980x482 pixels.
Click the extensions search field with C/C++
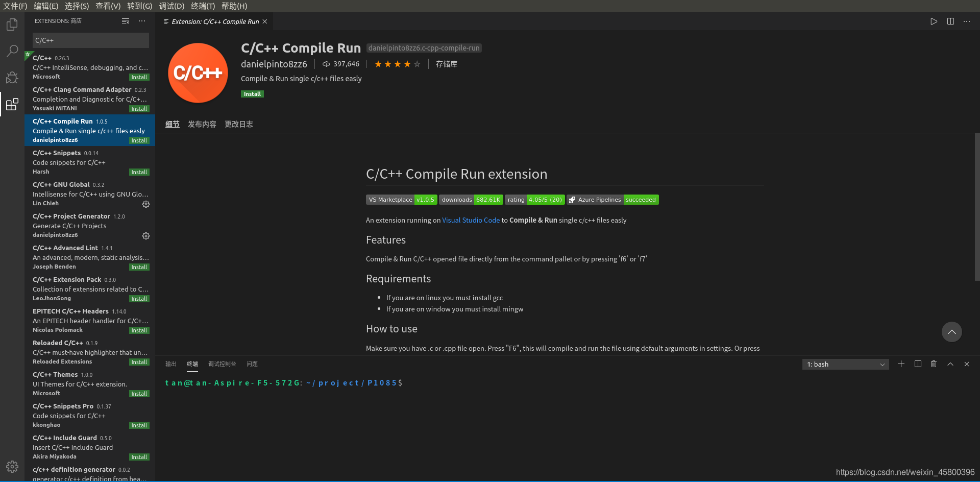click(x=91, y=40)
